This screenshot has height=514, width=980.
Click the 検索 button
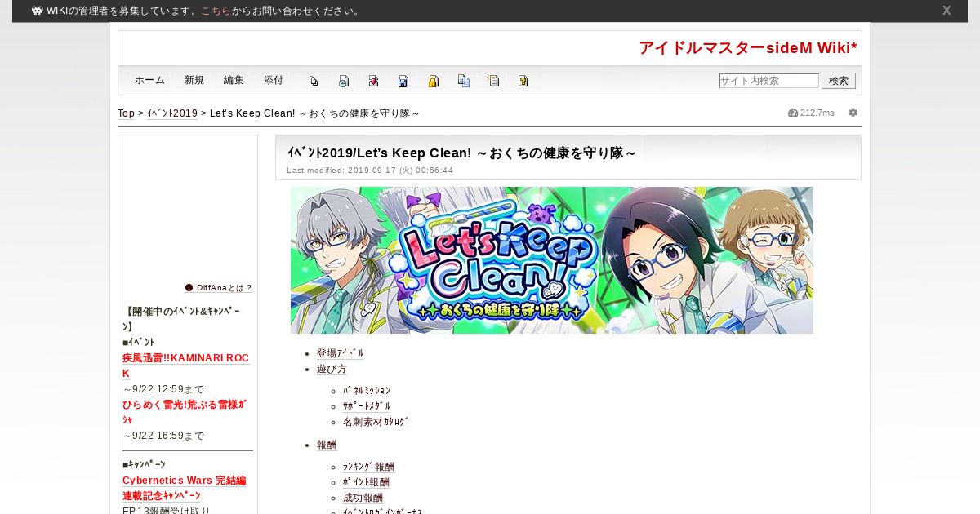pos(839,81)
